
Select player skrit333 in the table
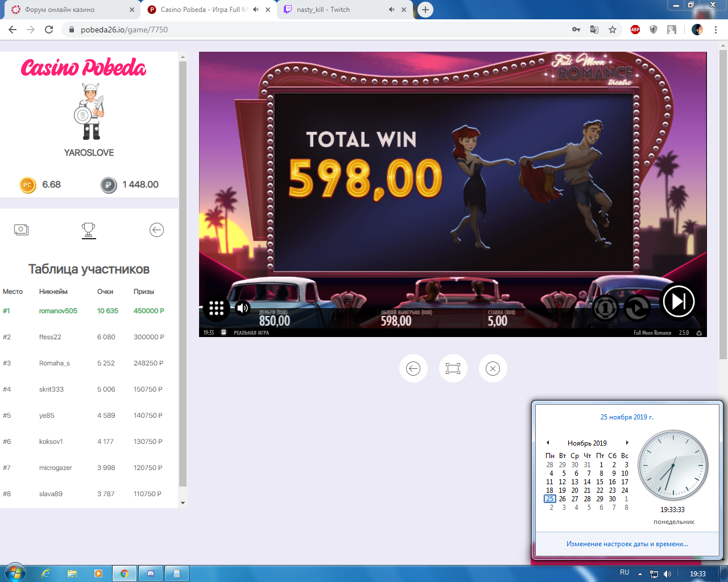(x=51, y=389)
